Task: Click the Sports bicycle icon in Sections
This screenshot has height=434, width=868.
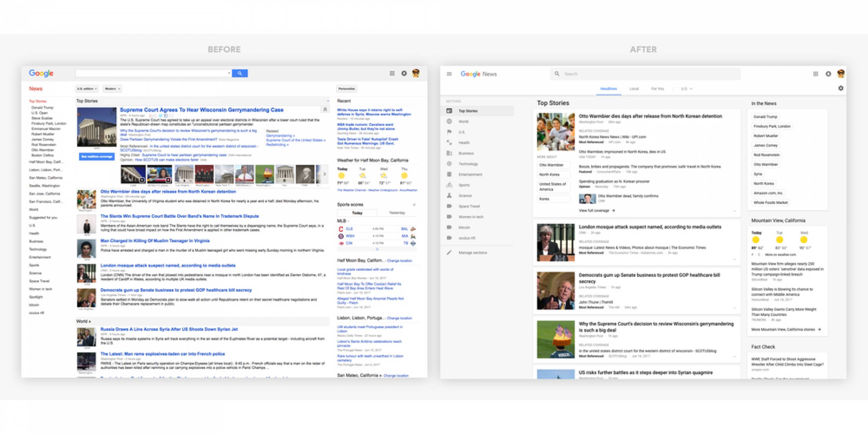Action: (449, 185)
